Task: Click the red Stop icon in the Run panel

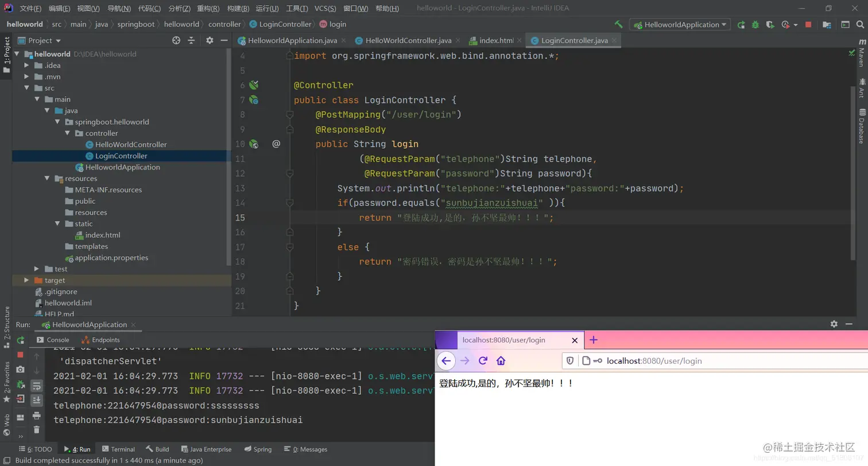Action: [x=21, y=355]
